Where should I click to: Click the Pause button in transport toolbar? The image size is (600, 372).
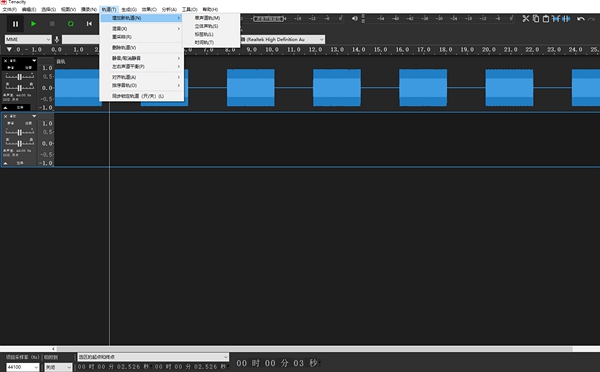click(15, 24)
